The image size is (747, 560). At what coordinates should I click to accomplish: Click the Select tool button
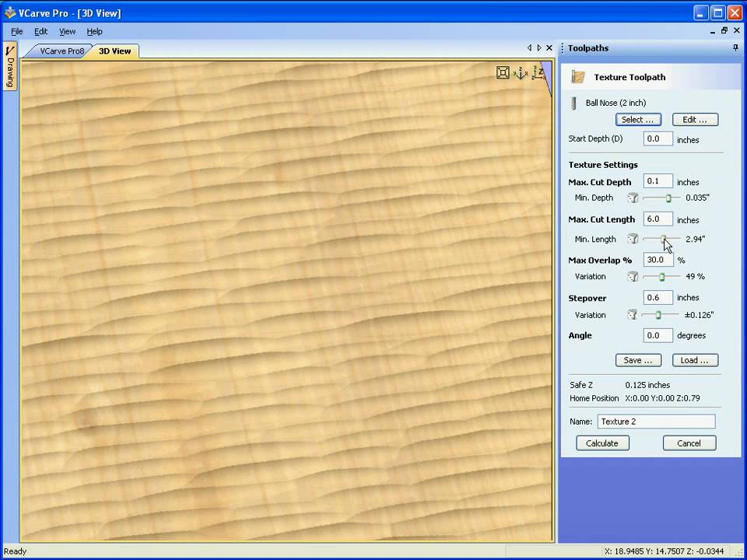coord(638,120)
